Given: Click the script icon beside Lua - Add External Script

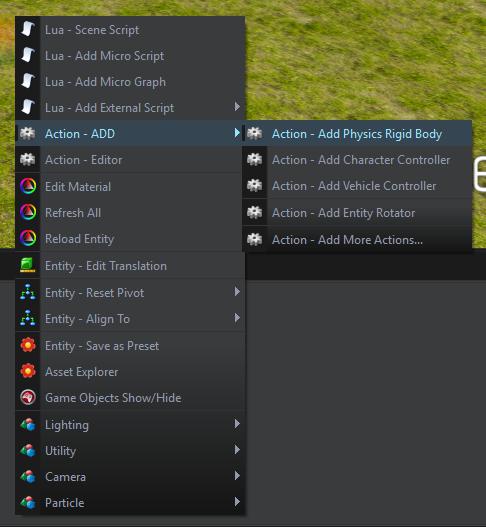Looking at the screenshot, I should pyautogui.click(x=28, y=107).
